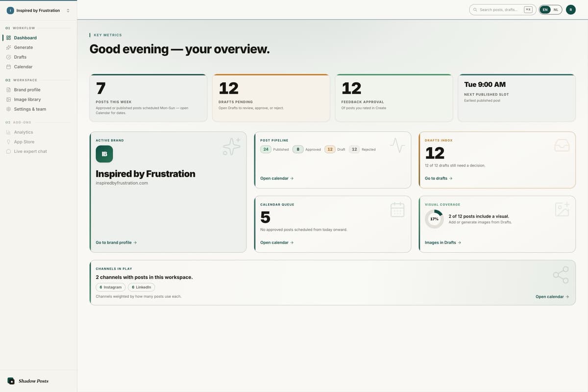
Task: Click Open calendar in Post Pipeline card
Action: [277, 178]
